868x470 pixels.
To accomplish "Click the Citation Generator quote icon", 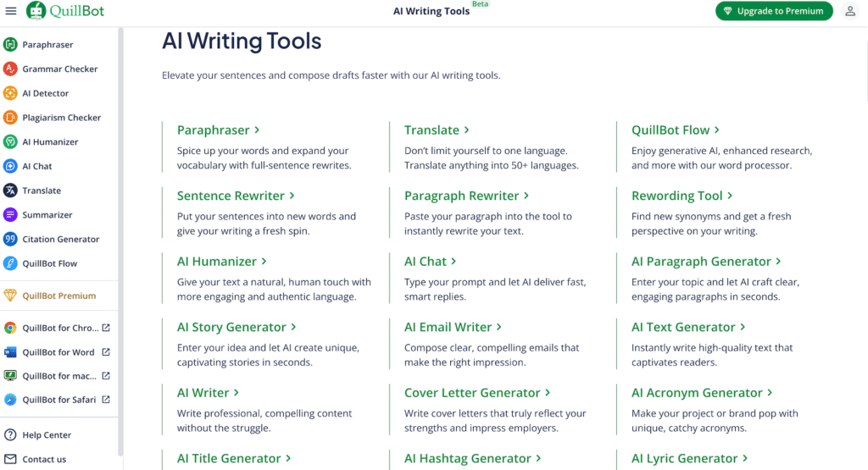I will 10,240.
